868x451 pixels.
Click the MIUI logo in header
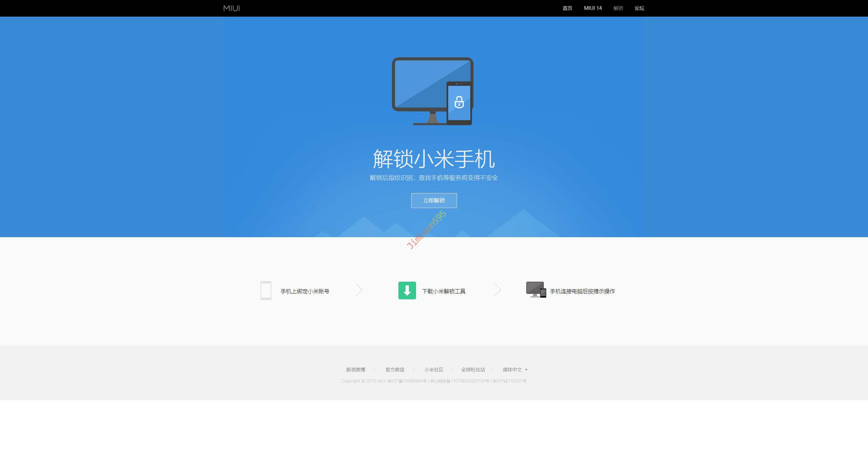232,8
